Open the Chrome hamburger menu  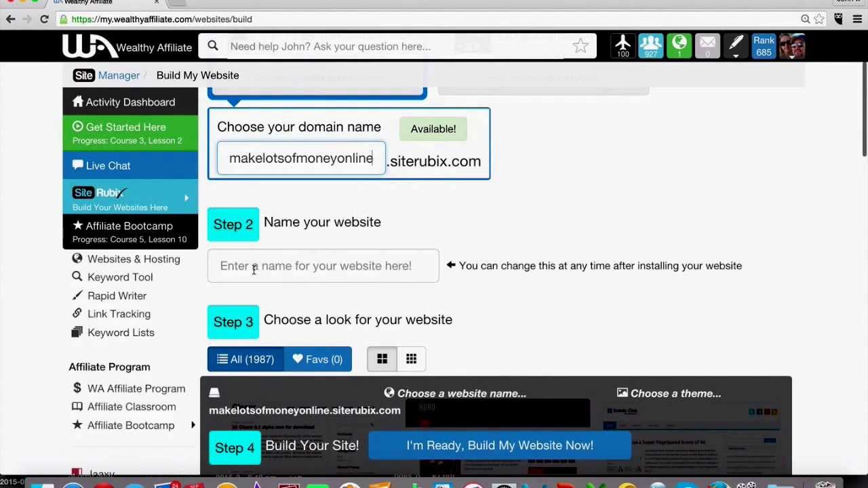click(857, 19)
